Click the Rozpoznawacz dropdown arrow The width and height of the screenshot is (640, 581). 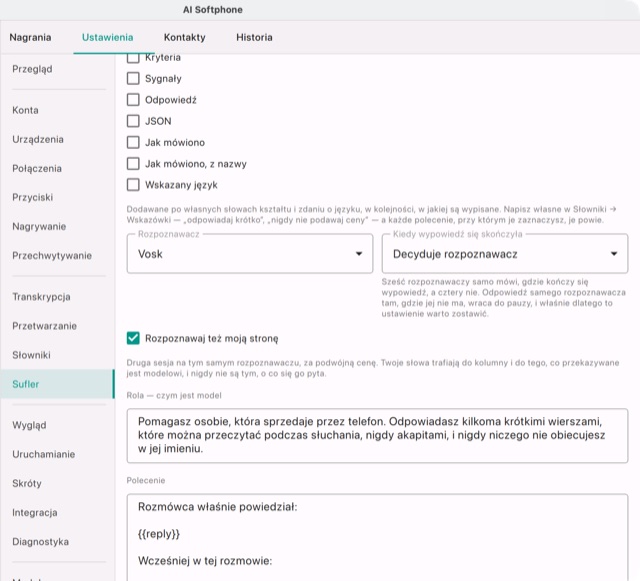pyautogui.click(x=359, y=254)
